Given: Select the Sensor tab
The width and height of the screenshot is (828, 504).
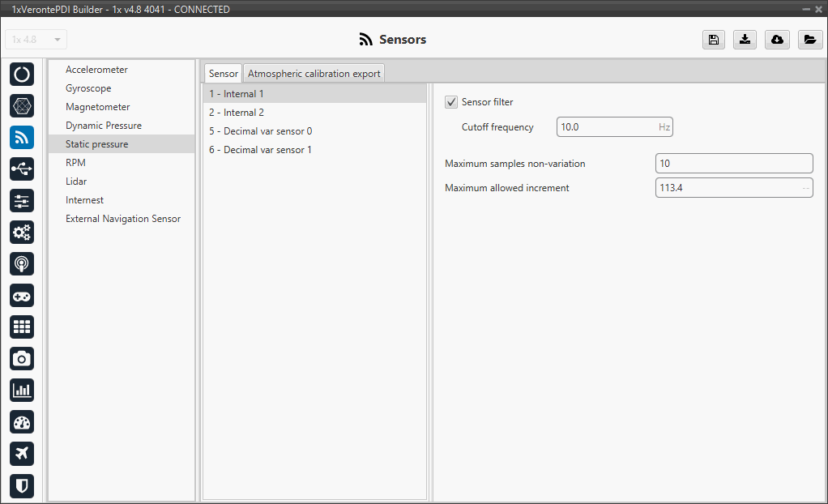Looking at the screenshot, I should click(x=223, y=74).
